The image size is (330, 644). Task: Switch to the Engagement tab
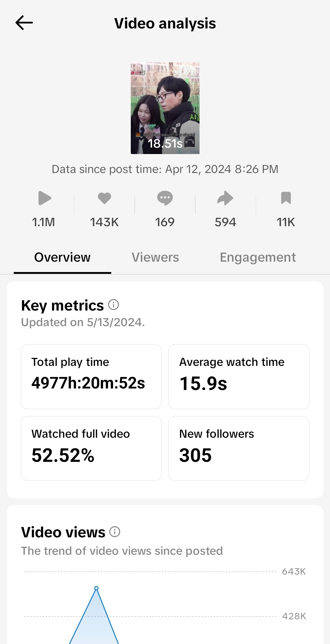click(258, 257)
